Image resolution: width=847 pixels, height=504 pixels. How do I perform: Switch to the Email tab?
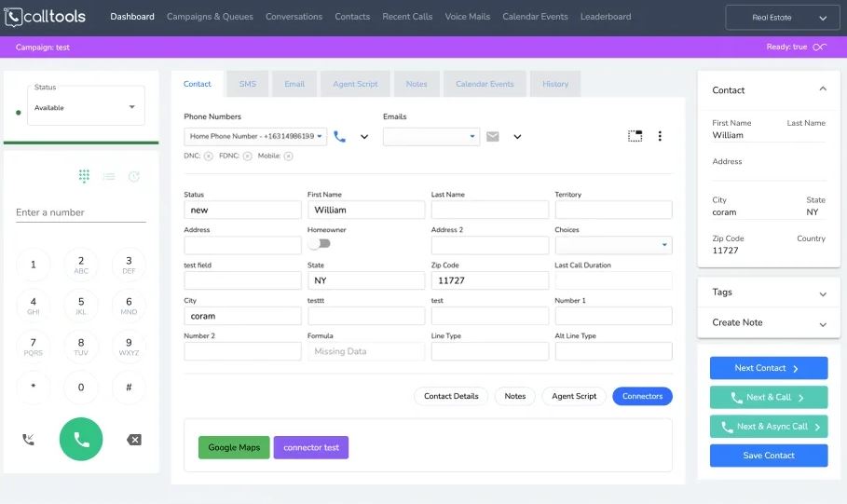pyautogui.click(x=294, y=84)
